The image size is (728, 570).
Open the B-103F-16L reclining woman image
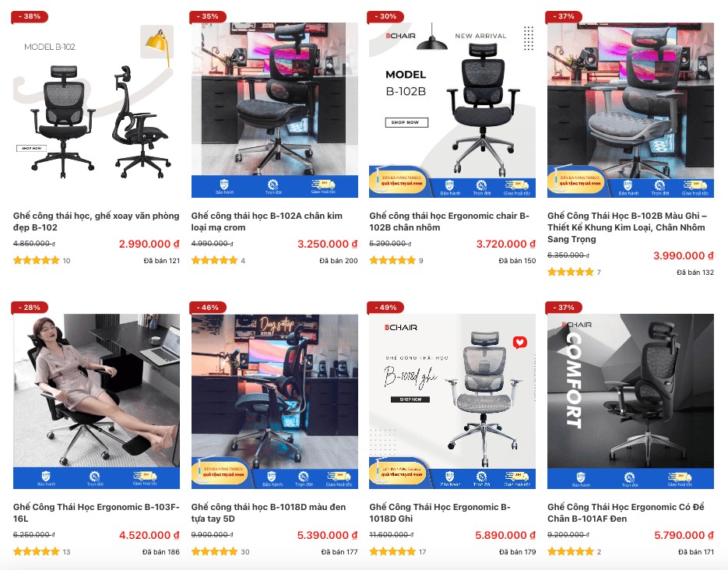pyautogui.click(x=96, y=401)
